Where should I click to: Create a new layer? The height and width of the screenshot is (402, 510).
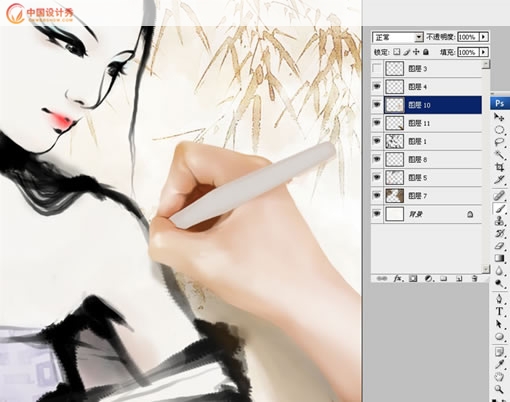[459, 278]
